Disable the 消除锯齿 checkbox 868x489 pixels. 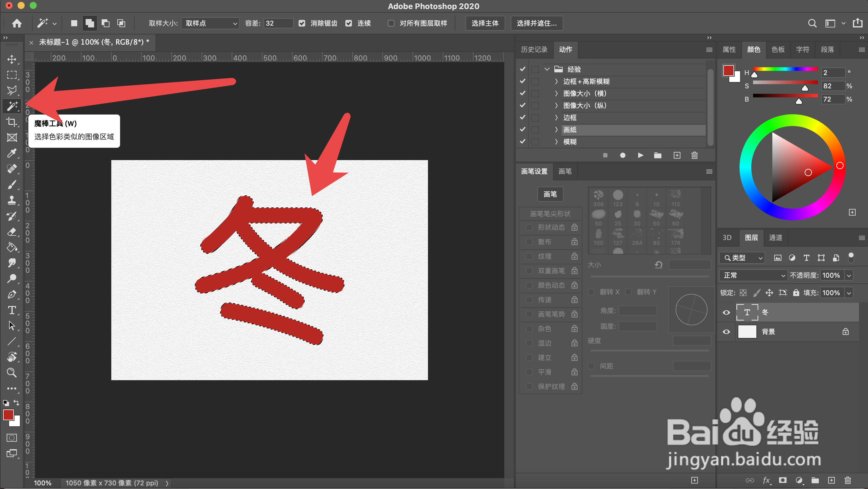click(x=302, y=23)
